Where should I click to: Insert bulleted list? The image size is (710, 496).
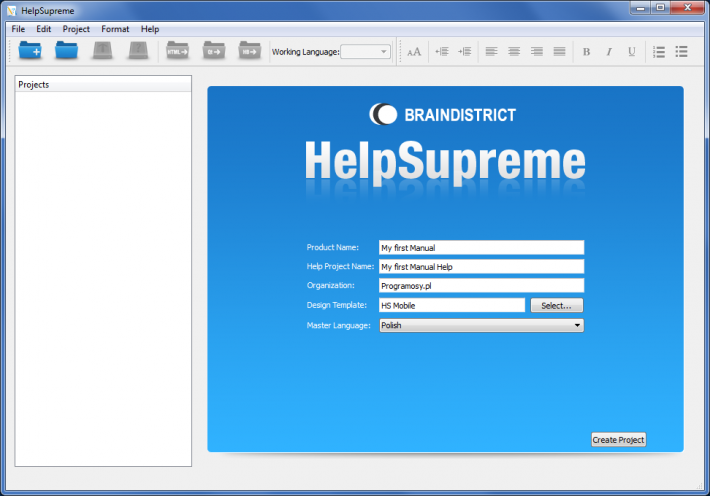681,52
